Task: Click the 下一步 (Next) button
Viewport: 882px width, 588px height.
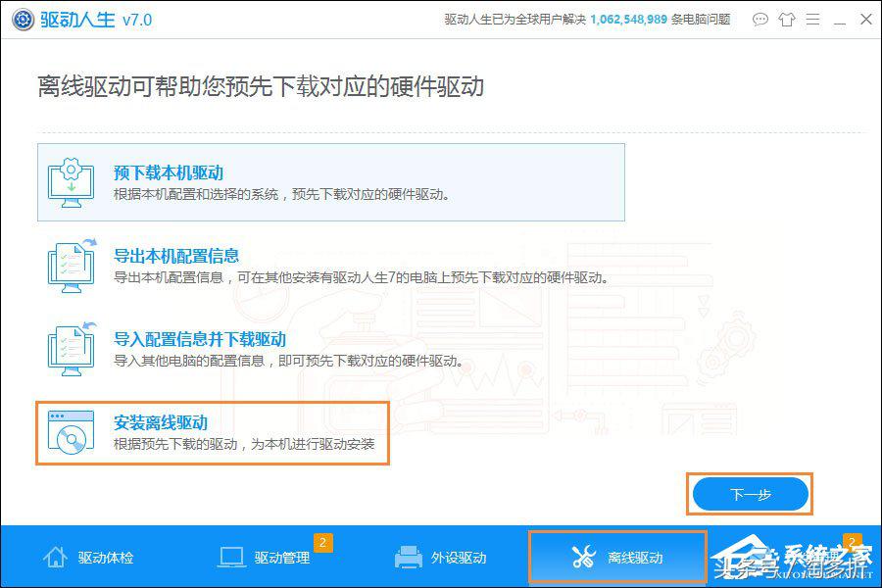Action: coord(750,494)
